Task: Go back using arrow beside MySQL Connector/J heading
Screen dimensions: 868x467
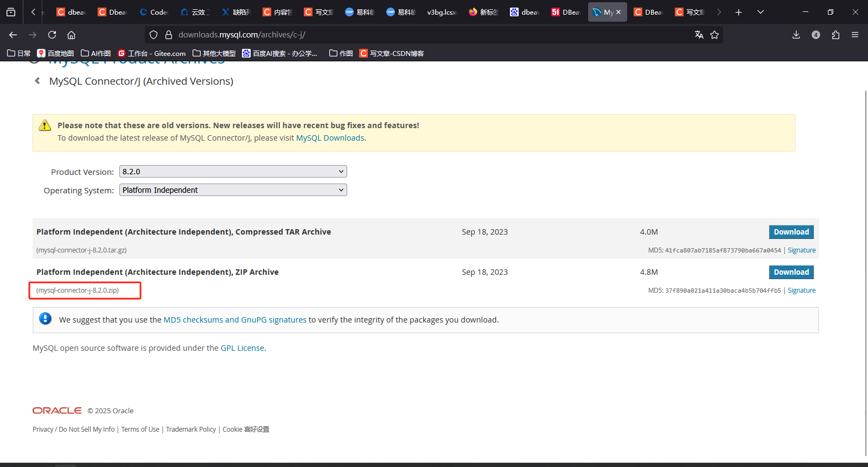Action: (37, 81)
